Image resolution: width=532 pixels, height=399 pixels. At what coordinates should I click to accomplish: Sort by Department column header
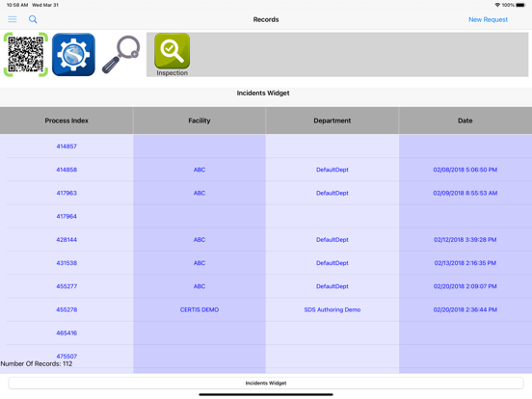click(x=332, y=120)
